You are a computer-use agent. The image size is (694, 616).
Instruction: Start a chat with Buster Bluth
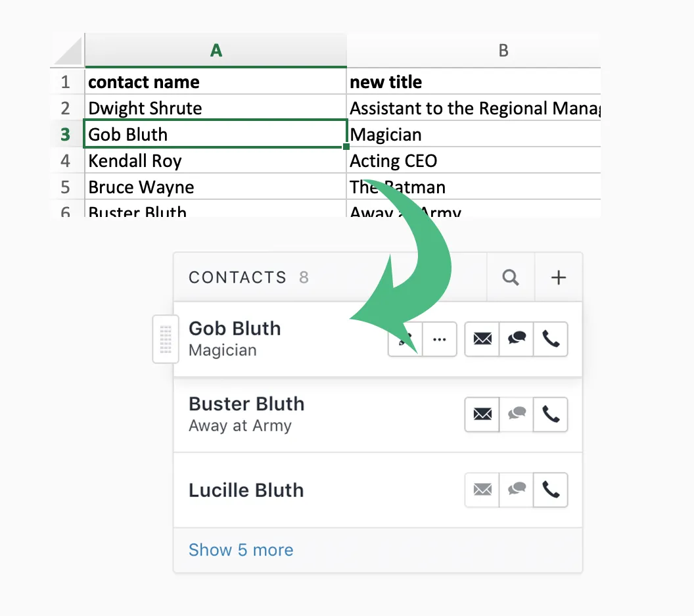[517, 415]
